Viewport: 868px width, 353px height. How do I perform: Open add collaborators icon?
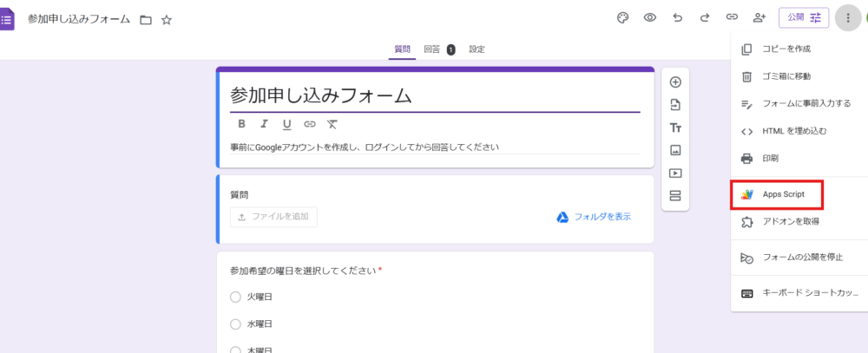point(759,17)
